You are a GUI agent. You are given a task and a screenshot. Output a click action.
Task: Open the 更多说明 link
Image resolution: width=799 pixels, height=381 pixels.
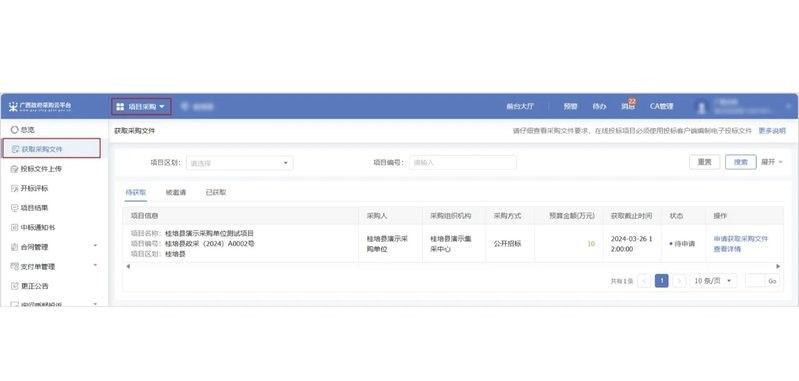pos(772,131)
